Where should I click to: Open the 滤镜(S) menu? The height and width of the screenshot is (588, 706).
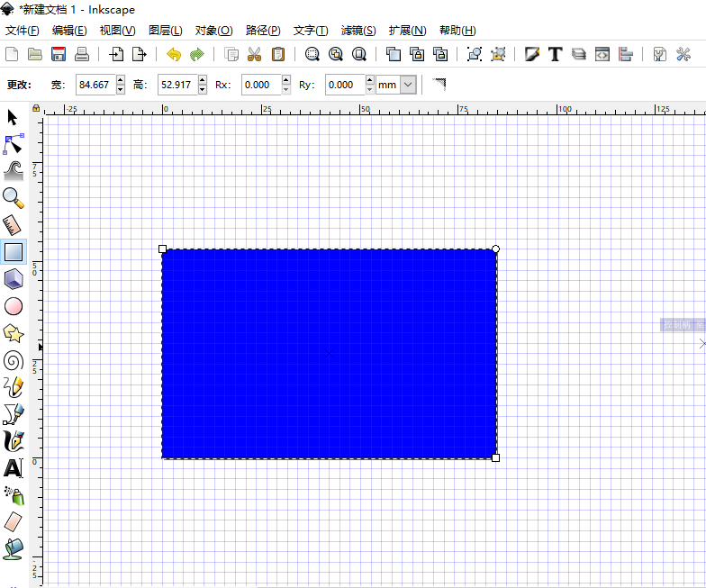pyautogui.click(x=358, y=31)
